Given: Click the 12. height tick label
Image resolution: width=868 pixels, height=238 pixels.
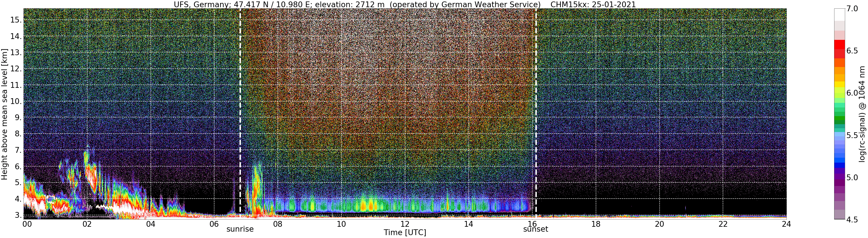Looking at the screenshot, I should [16, 69].
